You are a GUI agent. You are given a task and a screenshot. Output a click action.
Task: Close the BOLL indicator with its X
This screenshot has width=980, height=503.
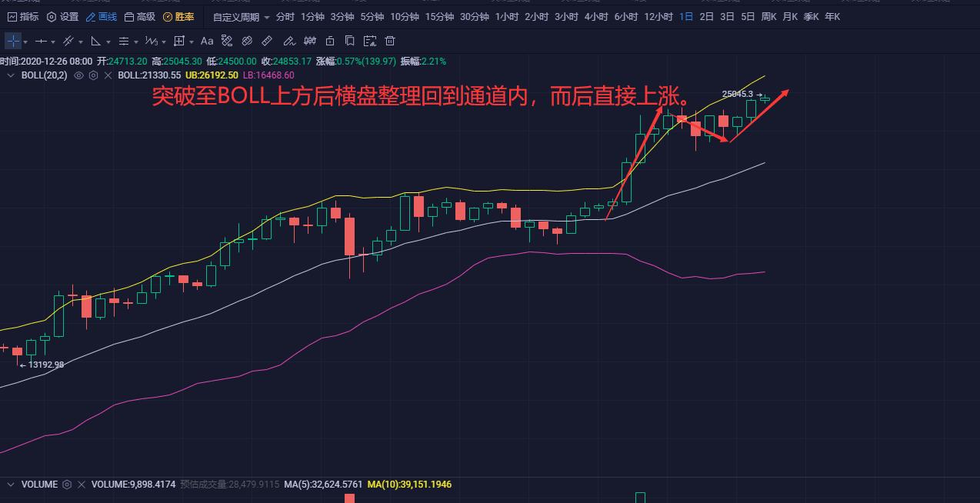(108, 75)
